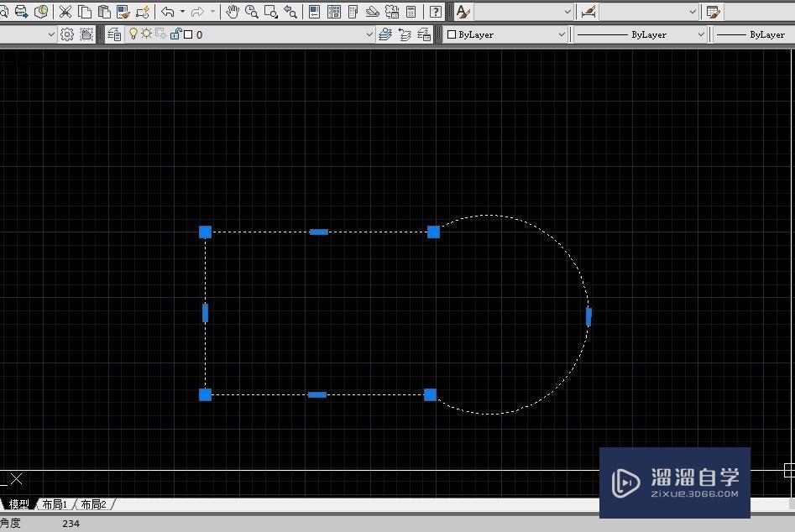This screenshot has height=532, width=795.
Task: Click the Undo arrow icon
Action: coord(166,12)
